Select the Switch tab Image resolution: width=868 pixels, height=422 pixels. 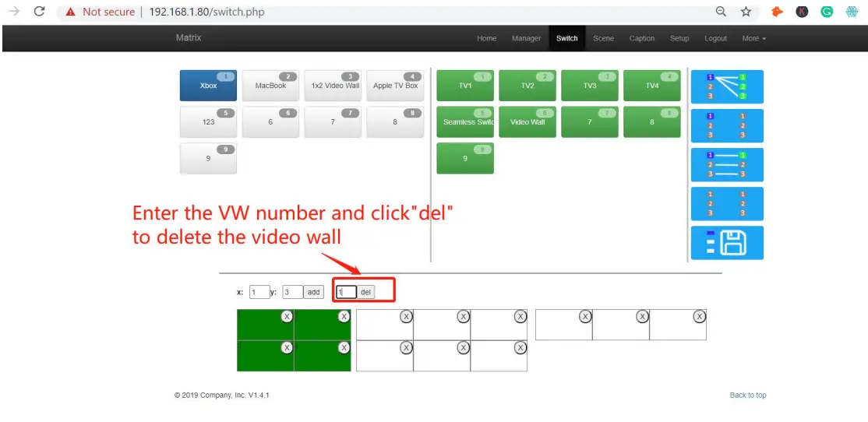click(567, 38)
